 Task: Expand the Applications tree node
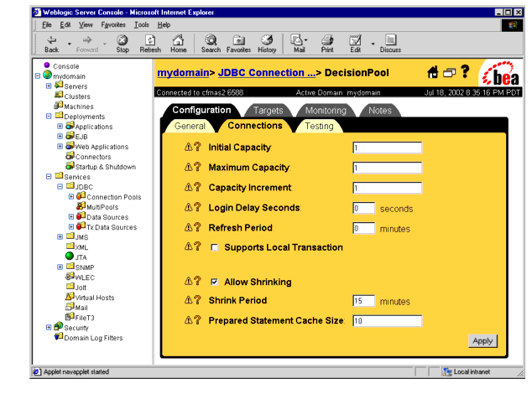(60, 126)
